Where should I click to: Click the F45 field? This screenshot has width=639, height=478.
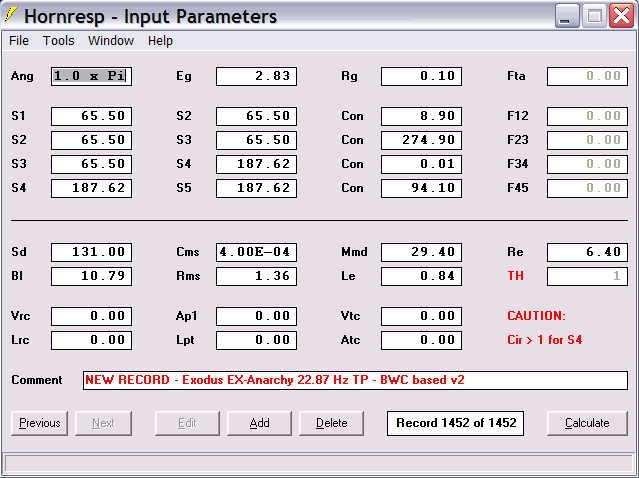[x=587, y=188]
